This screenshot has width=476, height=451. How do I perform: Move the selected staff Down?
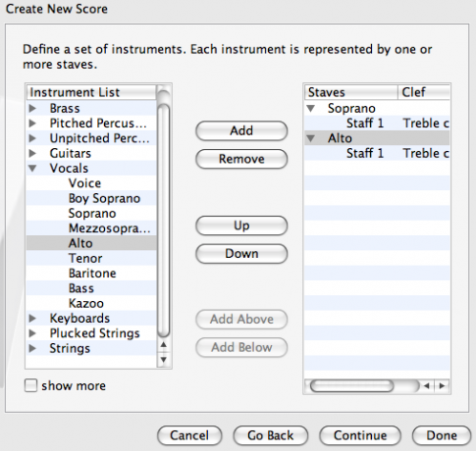coord(241,254)
